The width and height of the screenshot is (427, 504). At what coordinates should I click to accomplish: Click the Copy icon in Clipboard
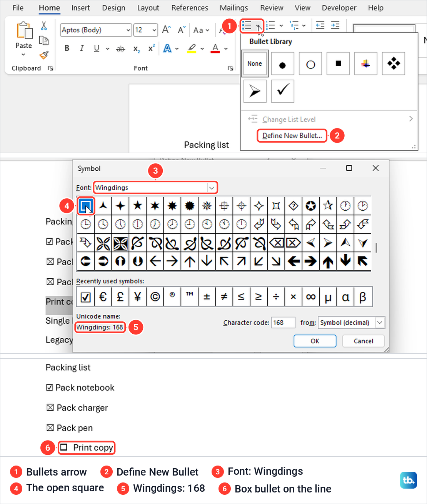click(x=44, y=40)
